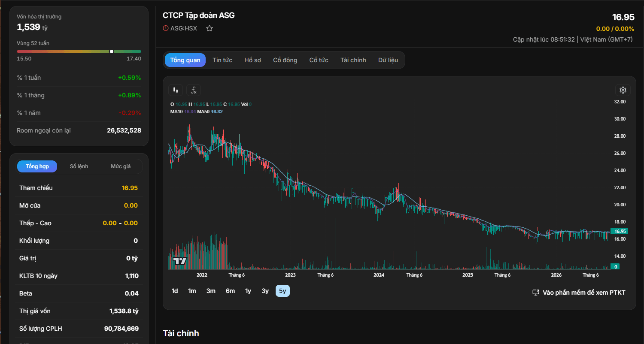Open the indicators fx button

click(194, 90)
